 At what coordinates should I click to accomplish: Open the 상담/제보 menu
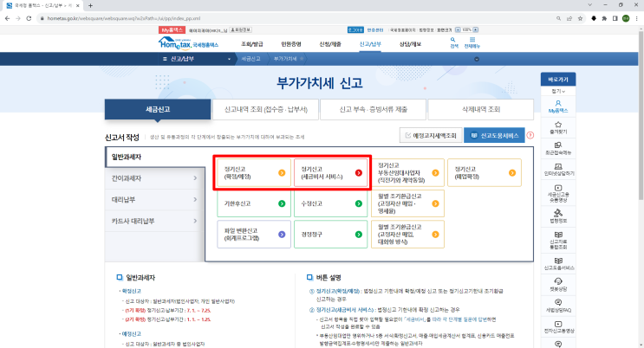click(x=410, y=44)
